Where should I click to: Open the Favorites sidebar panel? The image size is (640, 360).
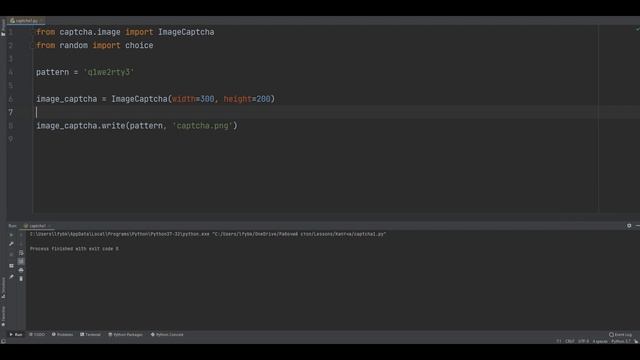point(3,316)
